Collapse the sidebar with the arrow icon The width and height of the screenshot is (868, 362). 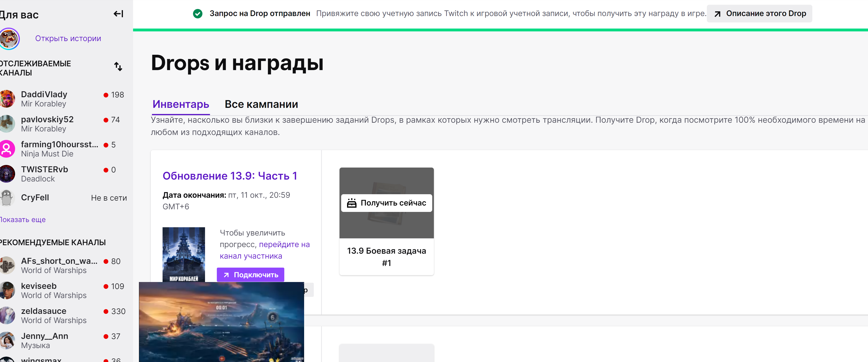118,14
